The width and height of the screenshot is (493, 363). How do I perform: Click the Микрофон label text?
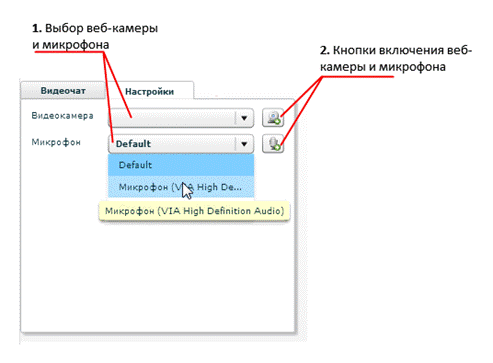point(56,142)
